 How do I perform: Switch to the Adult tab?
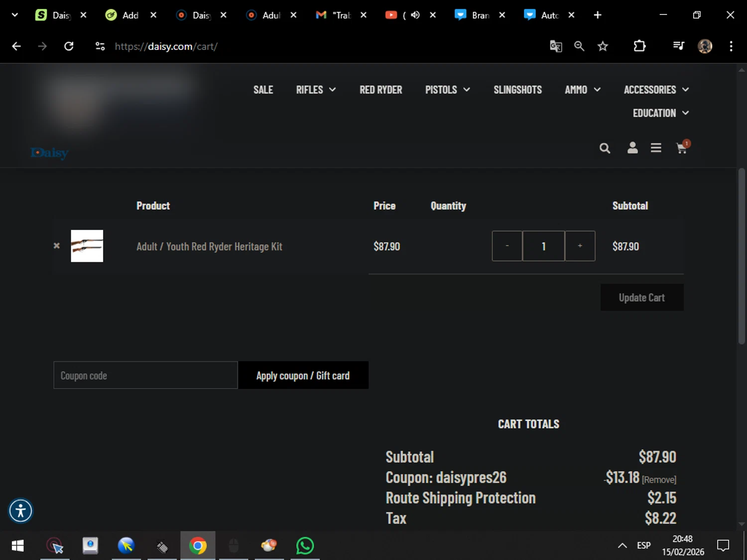(x=263, y=15)
